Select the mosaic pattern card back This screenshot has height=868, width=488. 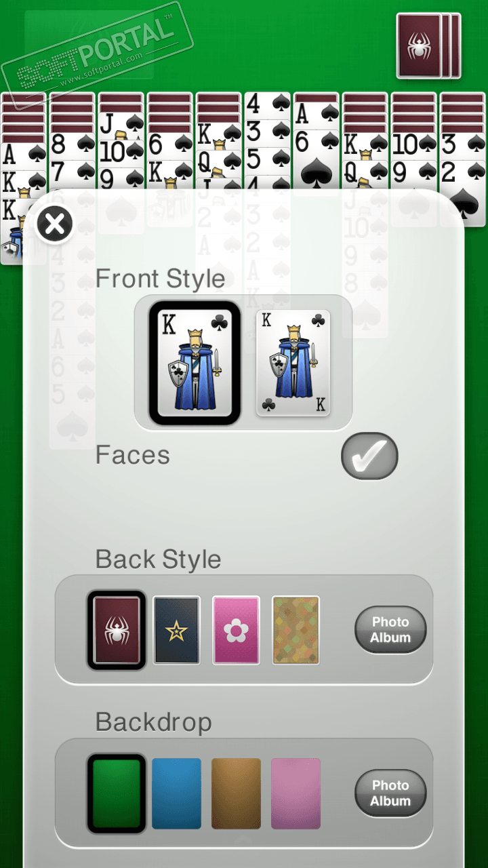pyautogui.click(x=296, y=631)
